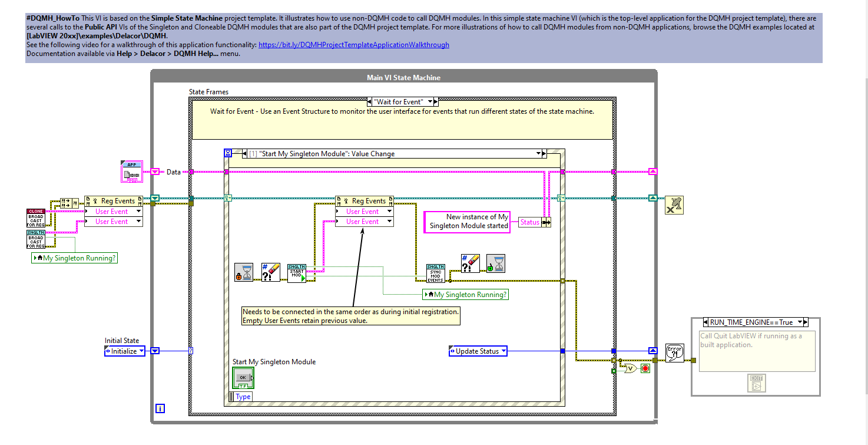Select the inner Reg Events node header
The image size is (868, 445).
(365, 201)
